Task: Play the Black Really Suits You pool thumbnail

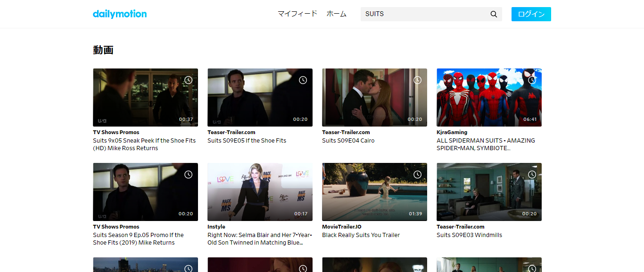Action: tap(374, 192)
